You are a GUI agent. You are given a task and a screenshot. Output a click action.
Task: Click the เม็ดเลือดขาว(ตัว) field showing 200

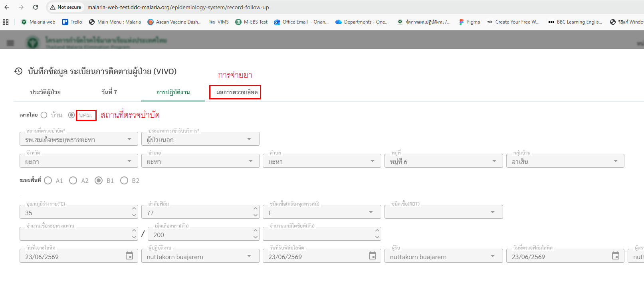pyautogui.click(x=204, y=234)
